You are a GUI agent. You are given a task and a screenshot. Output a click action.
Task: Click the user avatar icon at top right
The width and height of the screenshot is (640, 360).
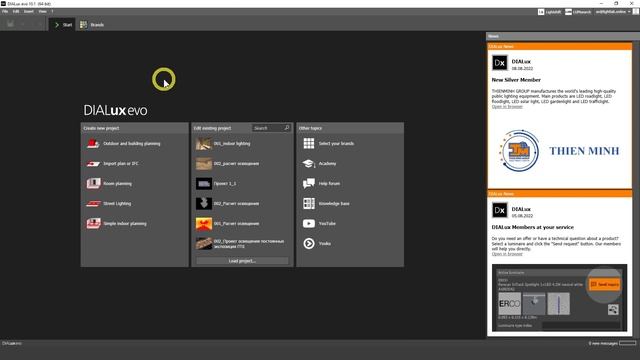636,12
